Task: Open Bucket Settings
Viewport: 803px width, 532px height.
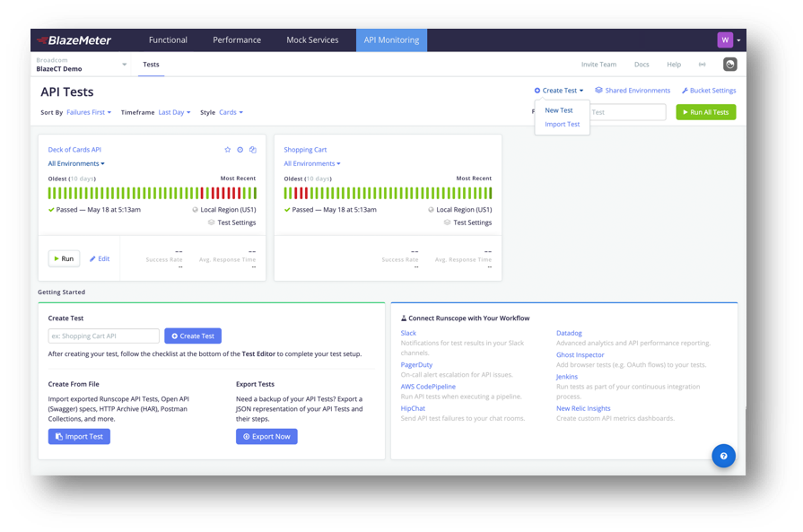Action: tap(709, 91)
